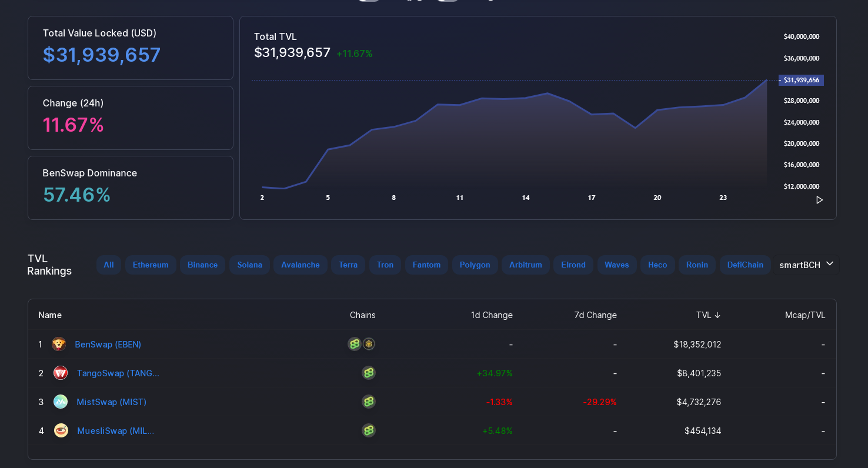Click smartBCH chain icon in MuesliSwap row
868x468 pixels.
[x=369, y=430]
